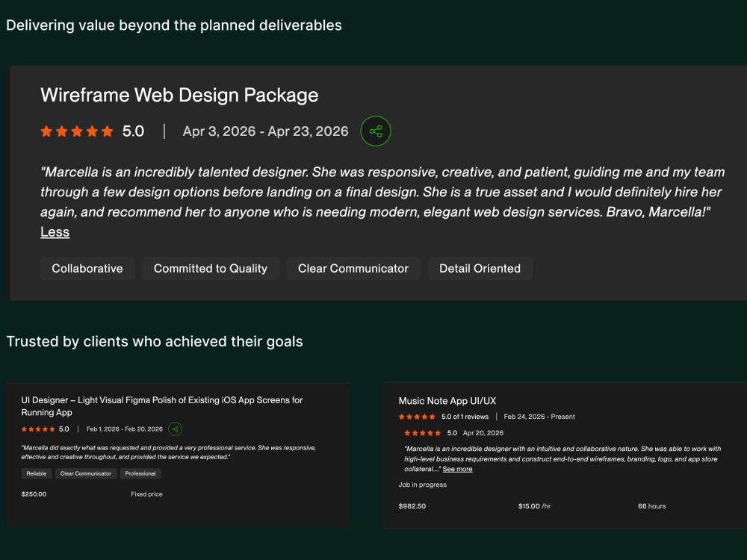
Task: Click the date Feb 1, 2026 - Feb 20, 2026
Action: click(x=124, y=429)
